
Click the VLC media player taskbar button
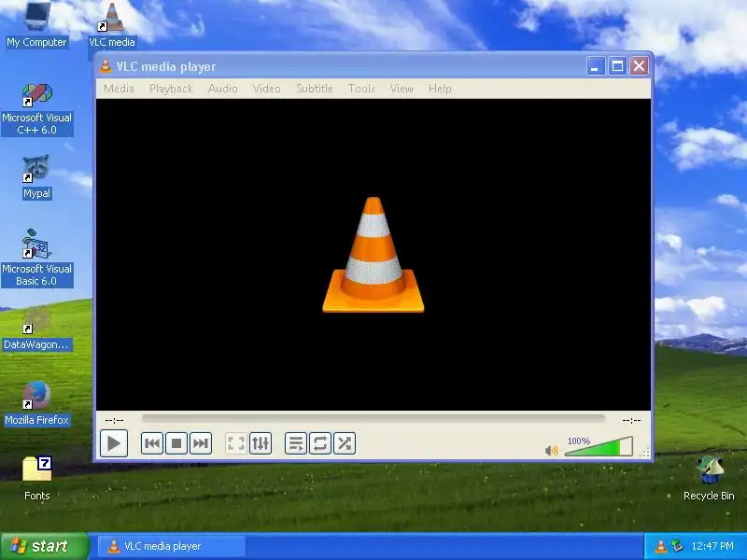(x=172, y=546)
